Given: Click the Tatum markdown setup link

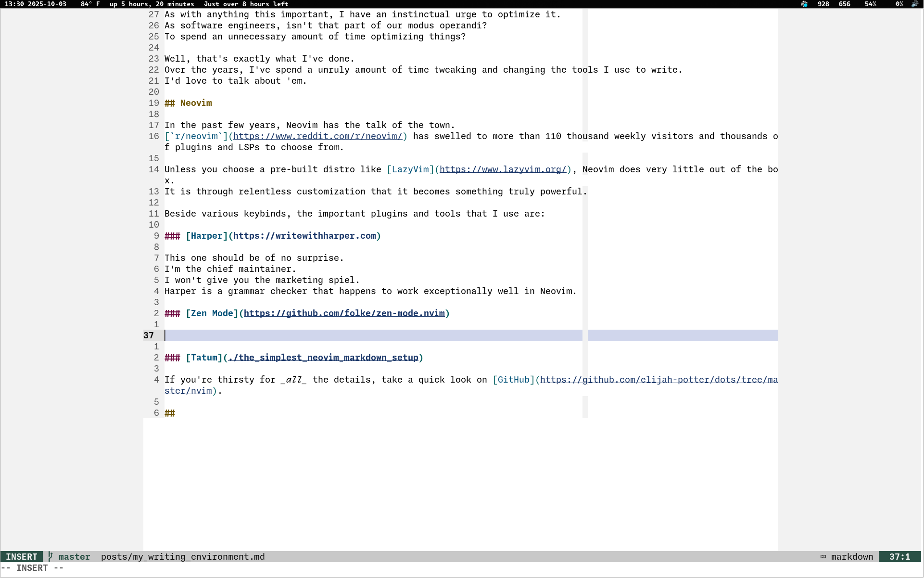Looking at the screenshot, I should (x=323, y=358).
